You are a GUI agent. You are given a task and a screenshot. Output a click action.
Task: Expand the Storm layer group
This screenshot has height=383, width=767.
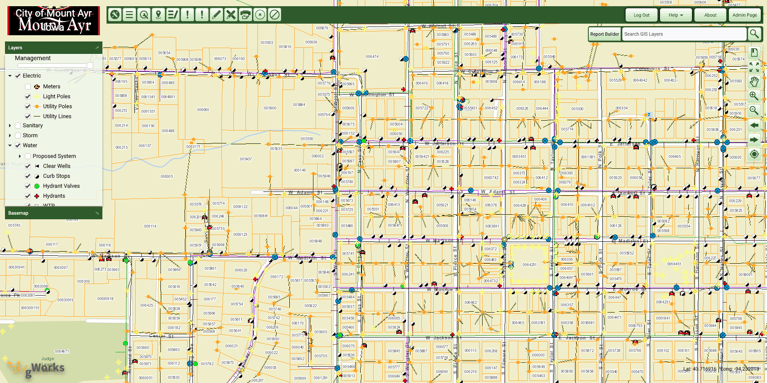[x=10, y=135]
